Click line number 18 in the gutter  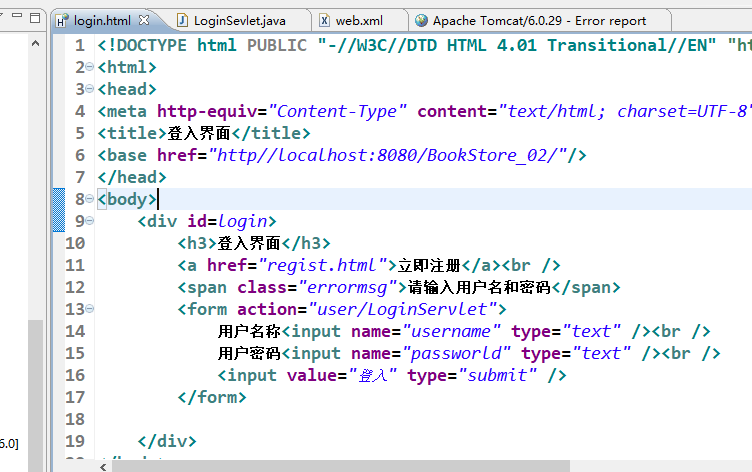point(75,419)
